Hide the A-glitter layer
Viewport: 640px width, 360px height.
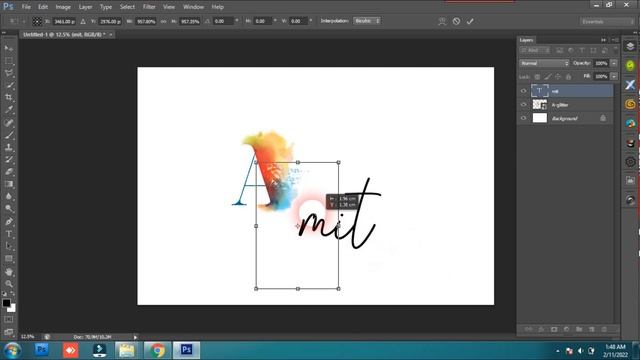click(523, 105)
